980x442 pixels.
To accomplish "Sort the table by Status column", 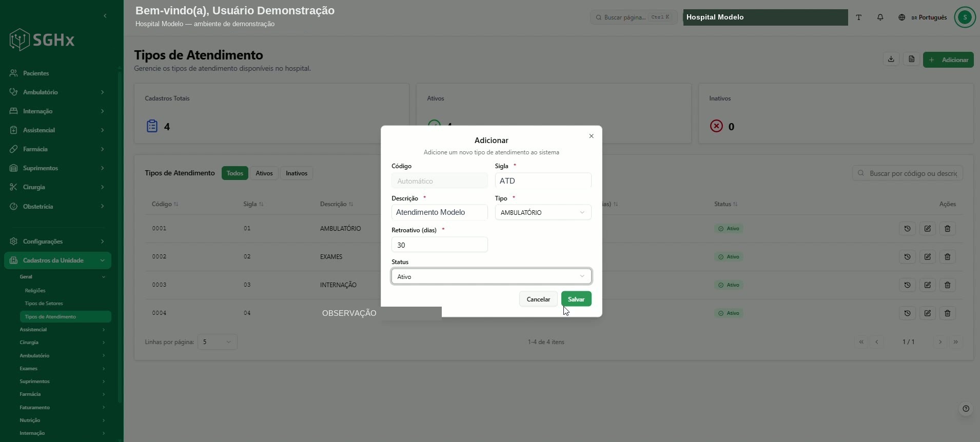I will click(x=726, y=204).
